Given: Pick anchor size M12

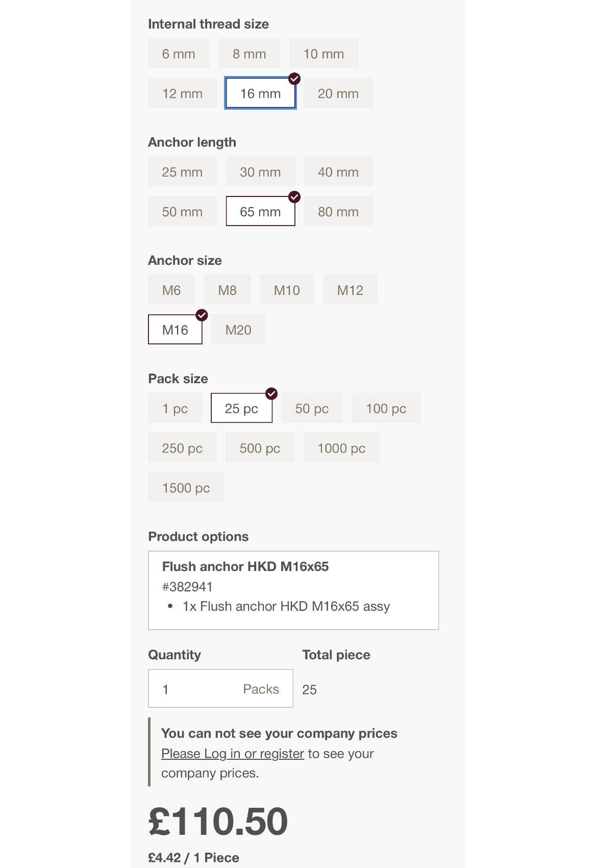Looking at the screenshot, I should tap(350, 290).
